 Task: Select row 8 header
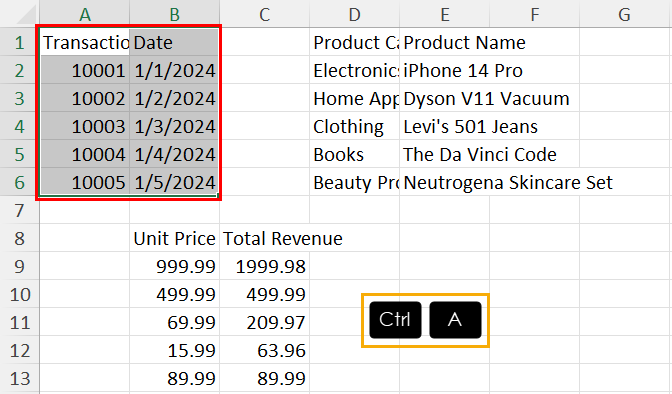20,238
